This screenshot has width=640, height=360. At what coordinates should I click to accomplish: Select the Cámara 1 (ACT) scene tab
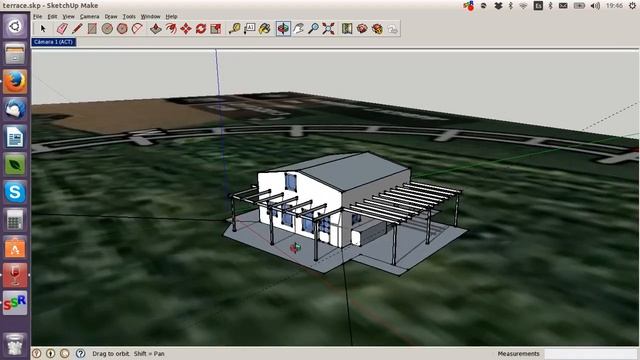click(53, 42)
